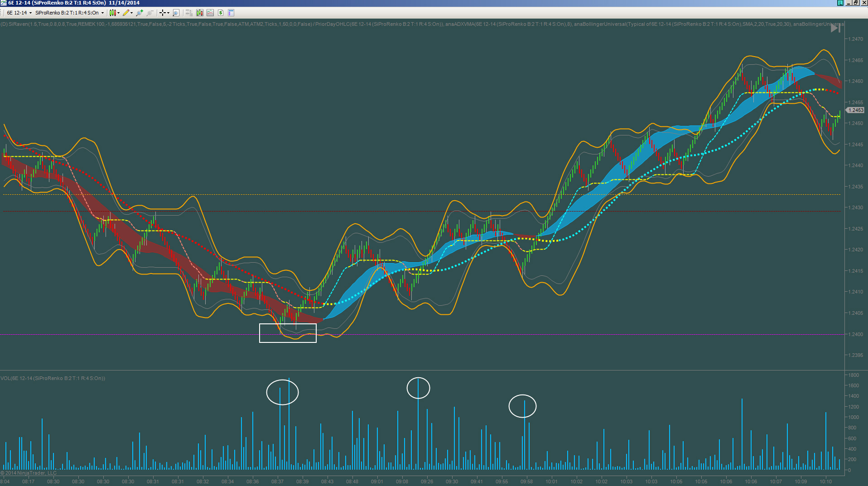Click the zoom in magnifier icon
The width and height of the screenshot is (868, 486).
140,13
